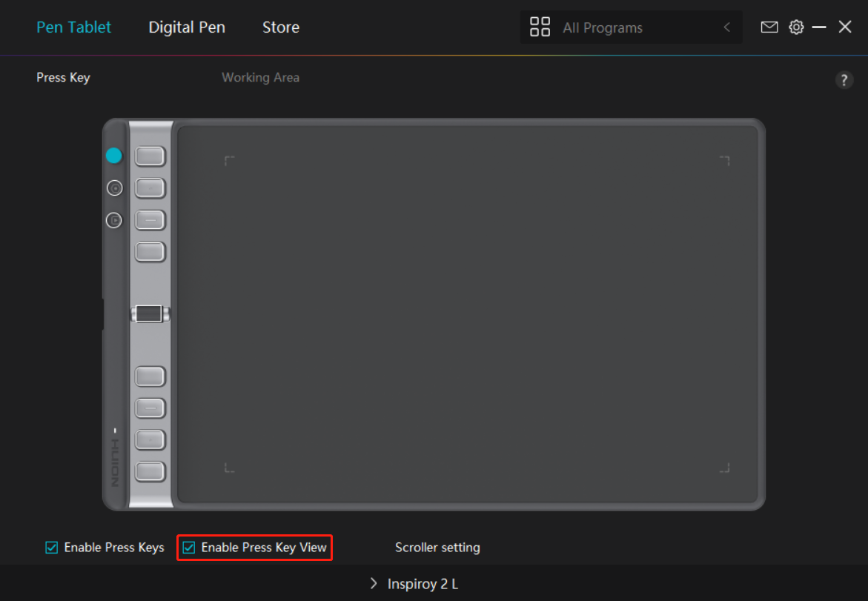This screenshot has height=601, width=868.
Task: Open the question mark help icon
Action: (x=844, y=81)
